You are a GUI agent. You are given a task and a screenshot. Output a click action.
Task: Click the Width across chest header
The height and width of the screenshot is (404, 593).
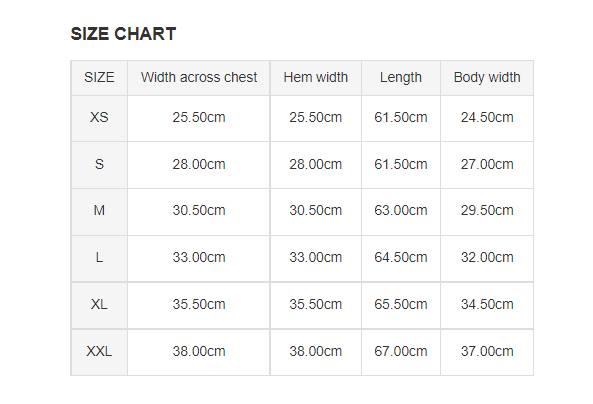coord(199,78)
